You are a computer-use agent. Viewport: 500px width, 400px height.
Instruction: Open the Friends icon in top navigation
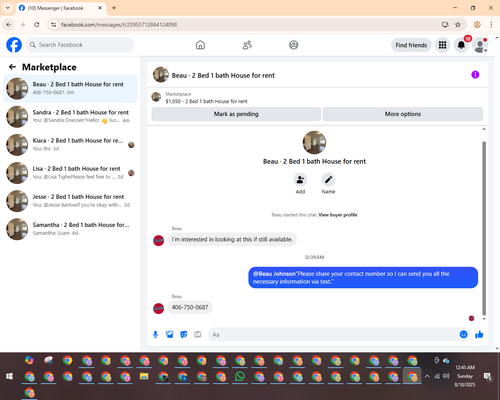click(x=247, y=45)
